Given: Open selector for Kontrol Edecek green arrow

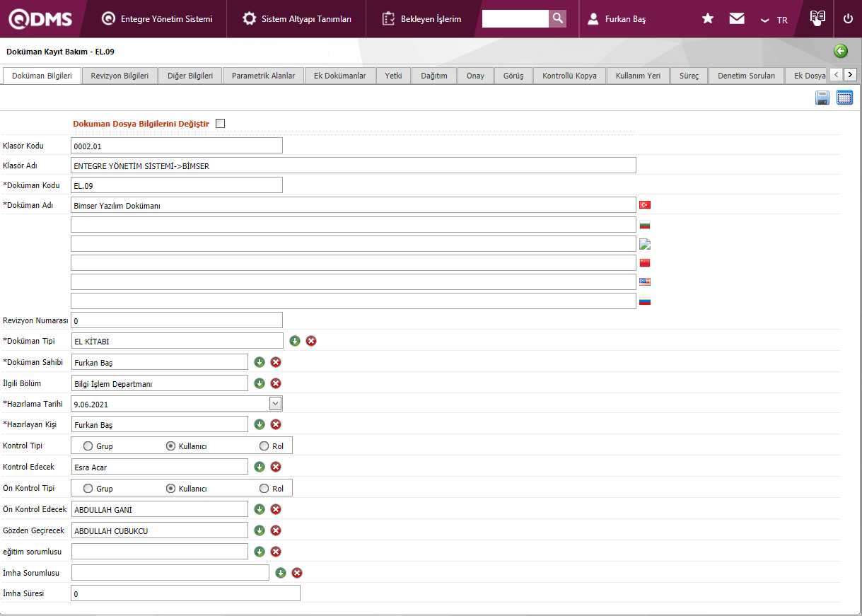Looking at the screenshot, I should 260,467.
